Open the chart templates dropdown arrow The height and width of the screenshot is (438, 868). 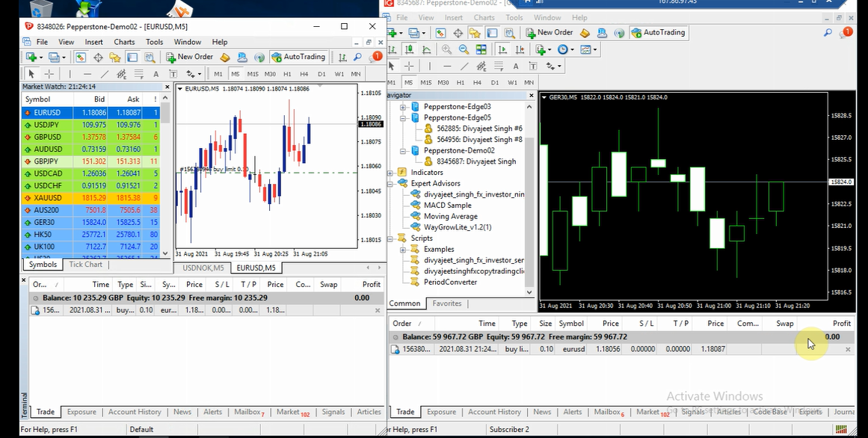(596, 50)
